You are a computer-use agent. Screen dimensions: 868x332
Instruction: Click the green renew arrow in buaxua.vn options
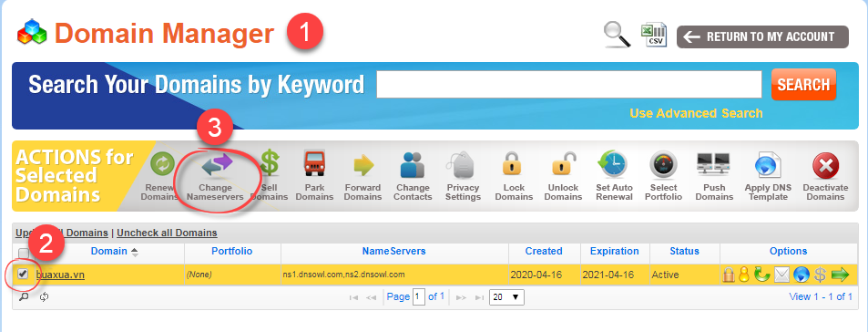(x=761, y=275)
